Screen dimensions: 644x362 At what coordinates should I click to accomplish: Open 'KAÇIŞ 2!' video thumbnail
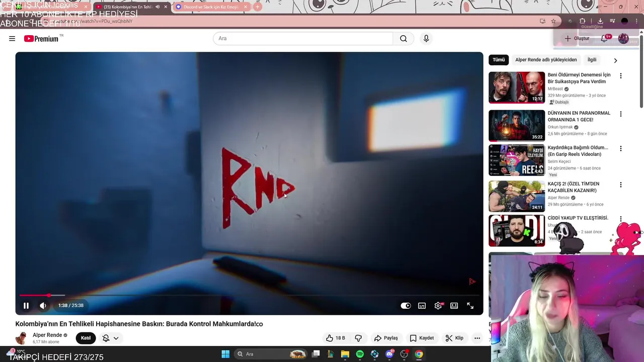(517, 196)
